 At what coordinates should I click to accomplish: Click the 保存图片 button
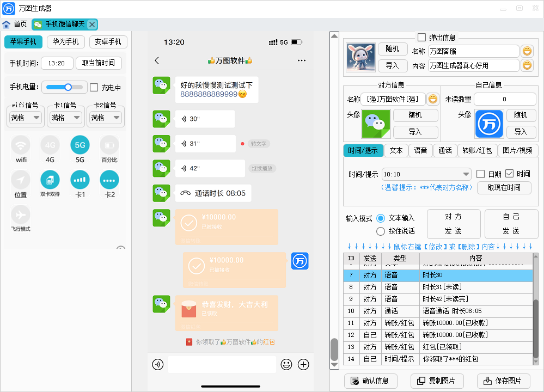click(504, 381)
